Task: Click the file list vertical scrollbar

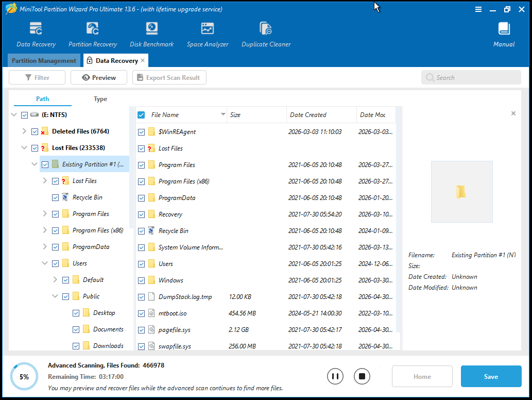Action: (398, 221)
